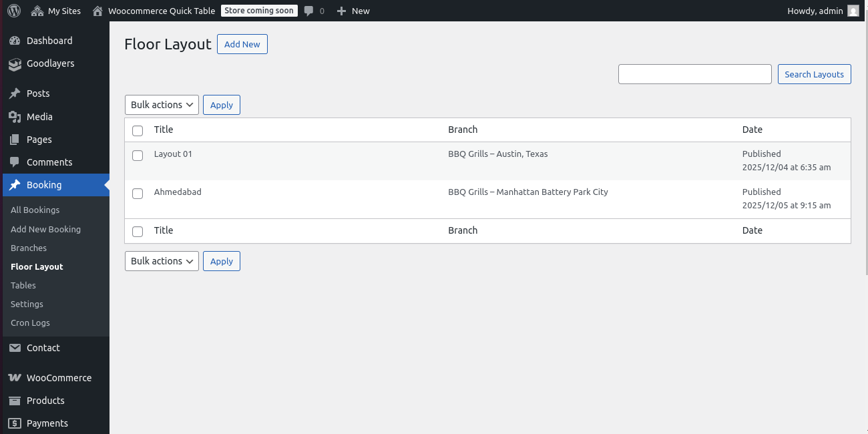The height and width of the screenshot is (434, 868).
Task: Check the Layout 01 row checkbox
Action: [x=138, y=156]
